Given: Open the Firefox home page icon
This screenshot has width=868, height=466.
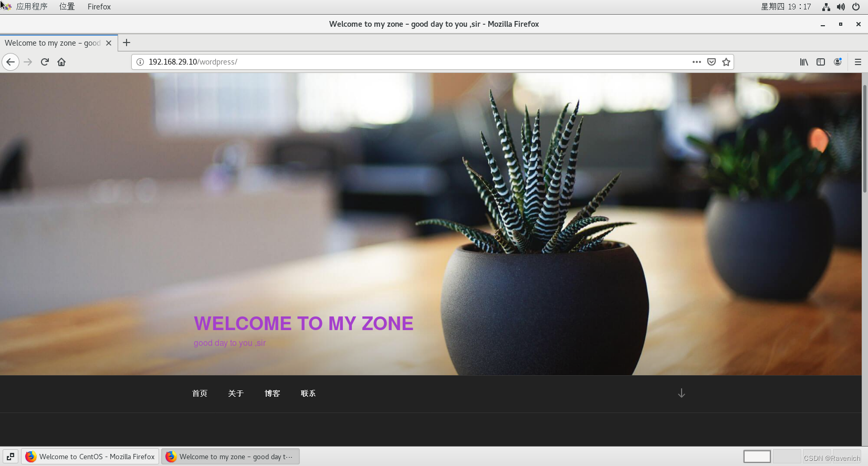Looking at the screenshot, I should point(61,62).
